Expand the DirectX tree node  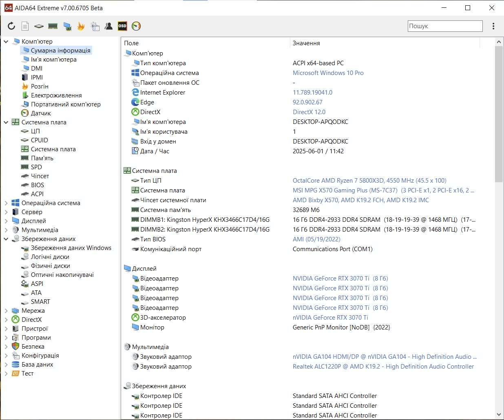coord(6,319)
